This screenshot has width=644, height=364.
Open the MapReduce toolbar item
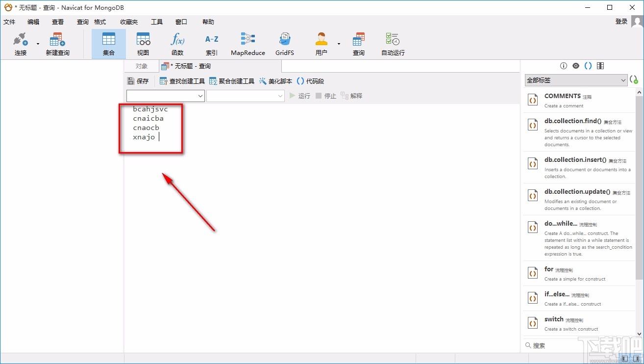tap(248, 44)
